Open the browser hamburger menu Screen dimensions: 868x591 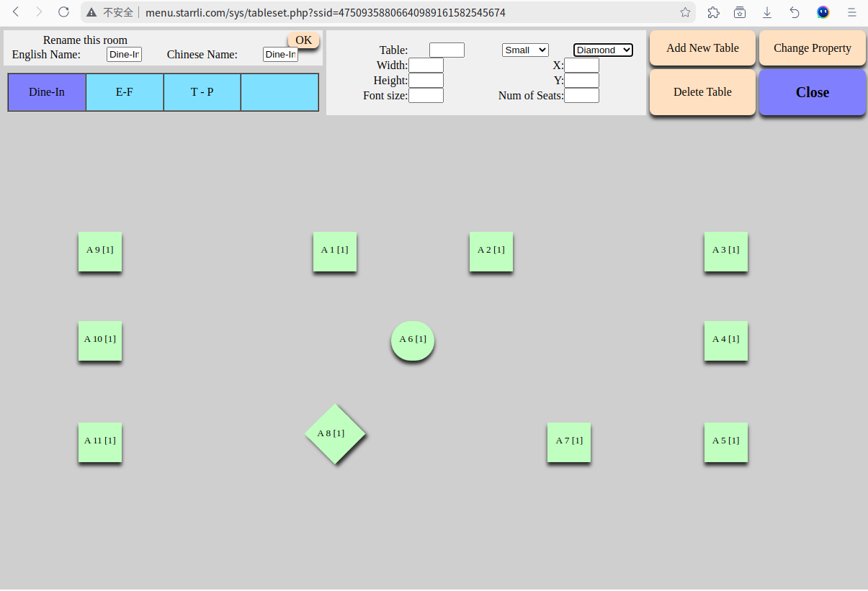coord(851,12)
